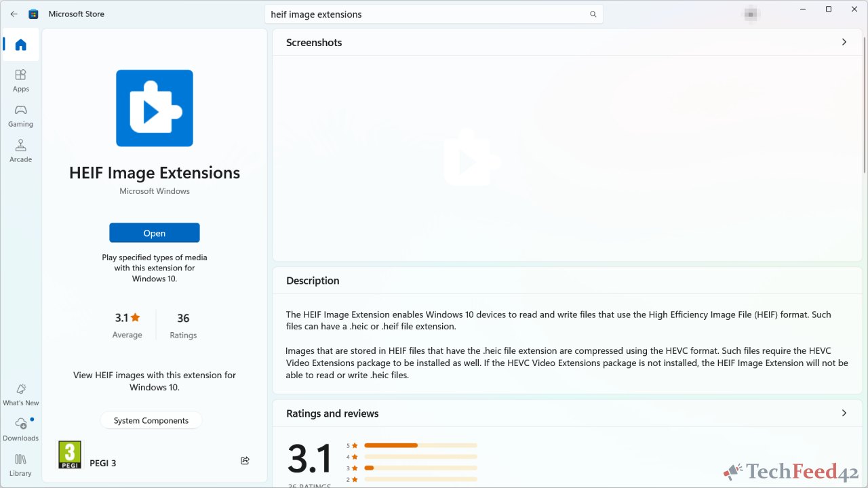This screenshot has width=868, height=488.
Task: Click the PEGI 3 label text
Action: pos(103,464)
